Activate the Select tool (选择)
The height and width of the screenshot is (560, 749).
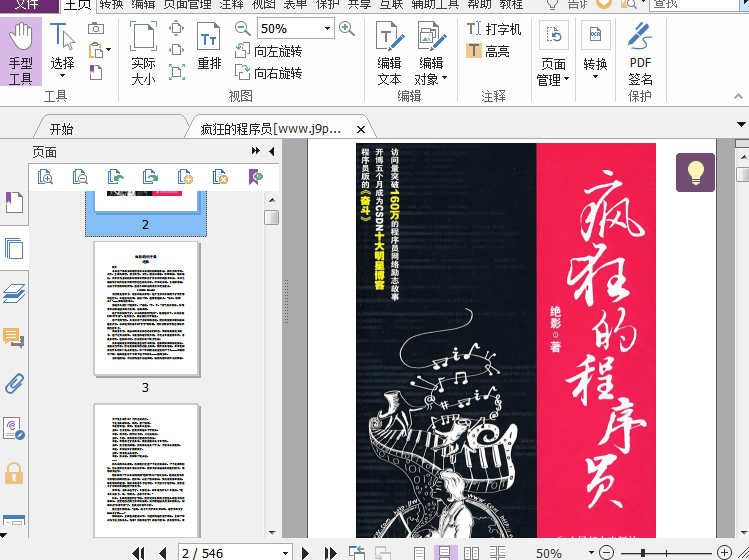tap(62, 51)
